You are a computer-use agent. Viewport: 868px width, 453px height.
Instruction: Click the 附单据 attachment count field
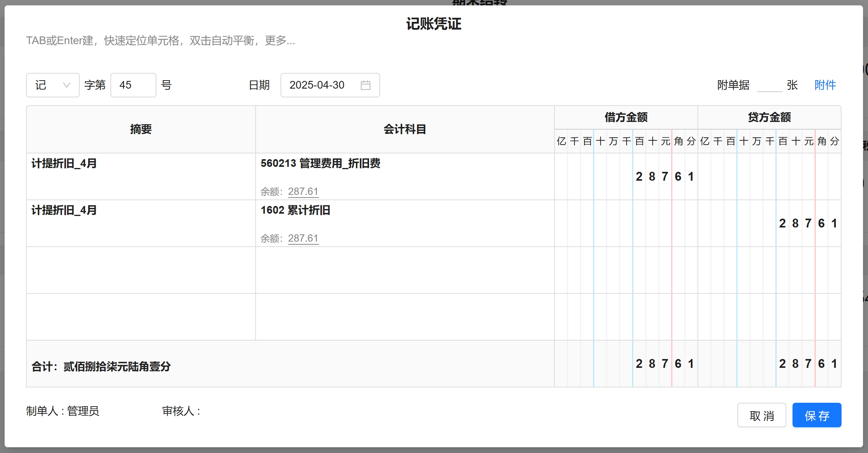[769, 85]
